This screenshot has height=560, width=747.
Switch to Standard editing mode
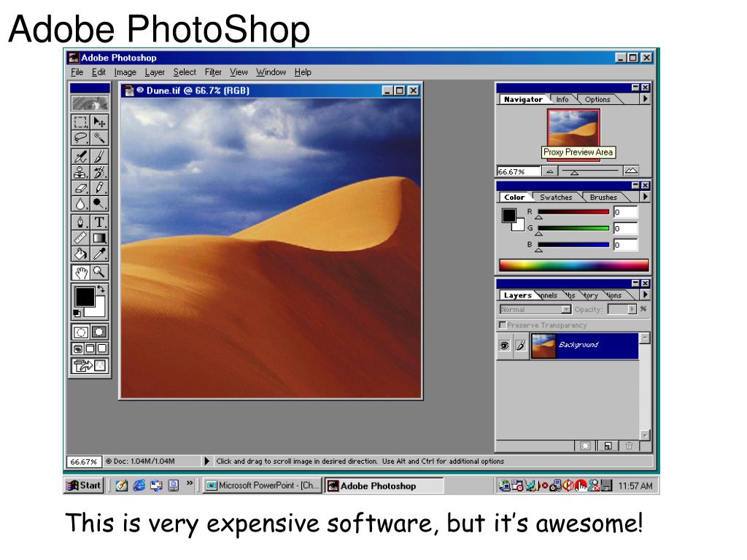click(80, 332)
